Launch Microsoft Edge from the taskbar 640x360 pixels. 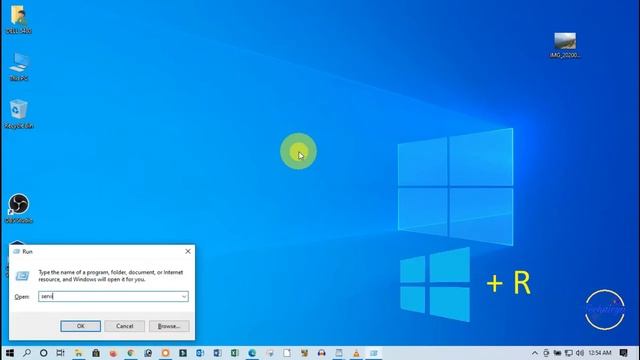tap(252, 353)
